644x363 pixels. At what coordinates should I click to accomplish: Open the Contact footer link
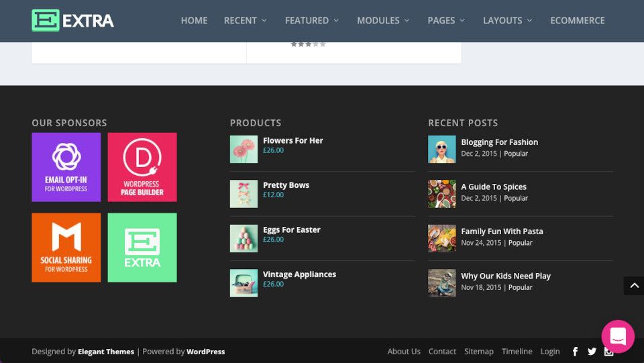[x=442, y=352]
